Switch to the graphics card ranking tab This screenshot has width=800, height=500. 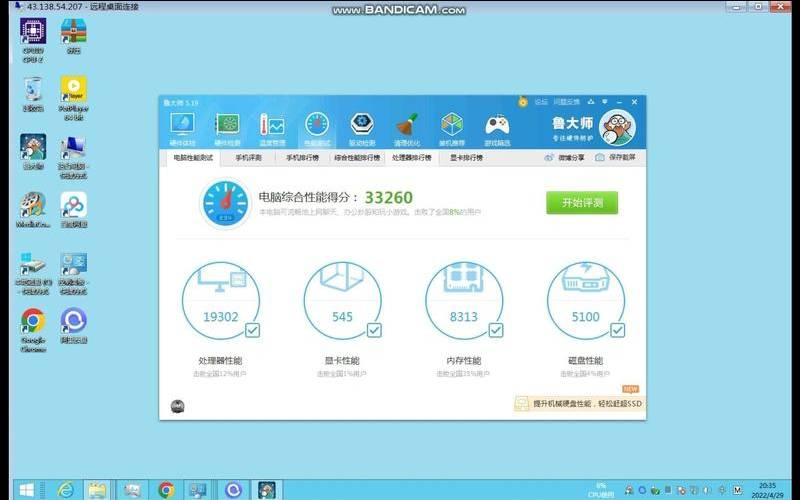466,158
